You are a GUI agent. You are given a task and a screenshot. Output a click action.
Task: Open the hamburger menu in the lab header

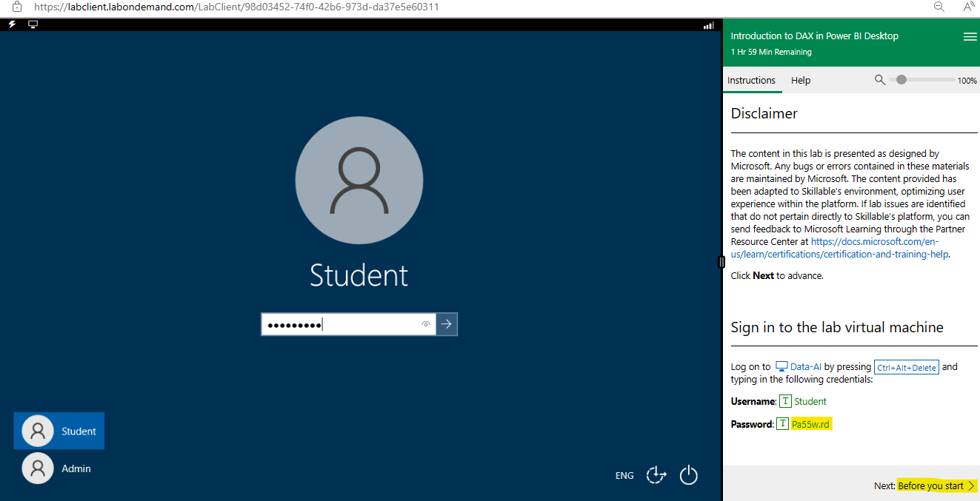[x=970, y=37]
